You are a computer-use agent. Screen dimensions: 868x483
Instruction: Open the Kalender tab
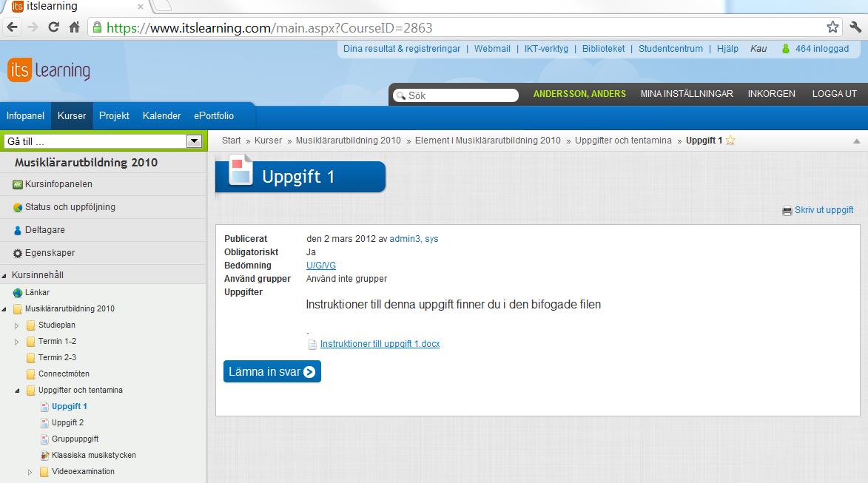coord(161,115)
